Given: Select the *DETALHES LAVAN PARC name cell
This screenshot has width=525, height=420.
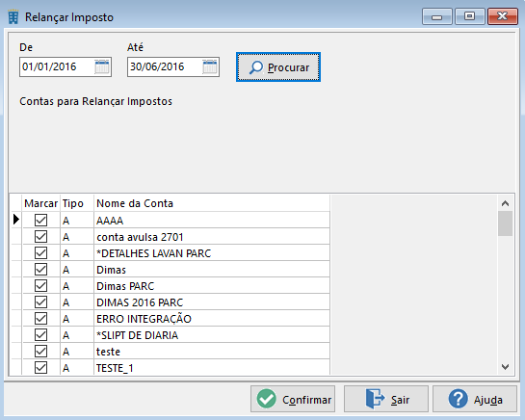Looking at the screenshot, I should tap(212, 253).
